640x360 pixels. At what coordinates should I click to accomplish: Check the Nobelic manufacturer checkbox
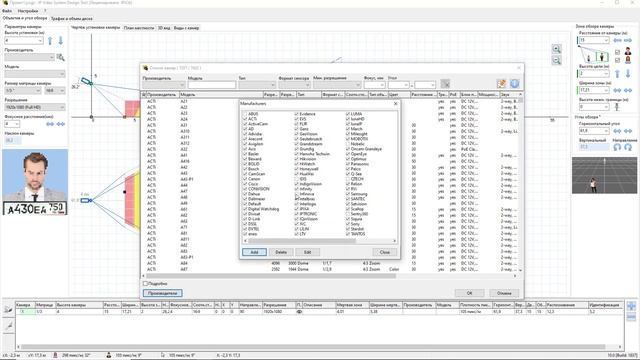pos(348,144)
